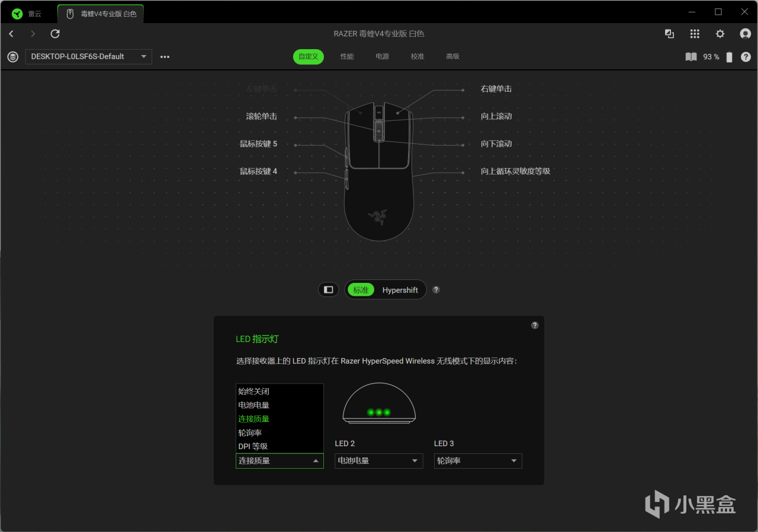Select the 自定义 tab

tap(309, 57)
